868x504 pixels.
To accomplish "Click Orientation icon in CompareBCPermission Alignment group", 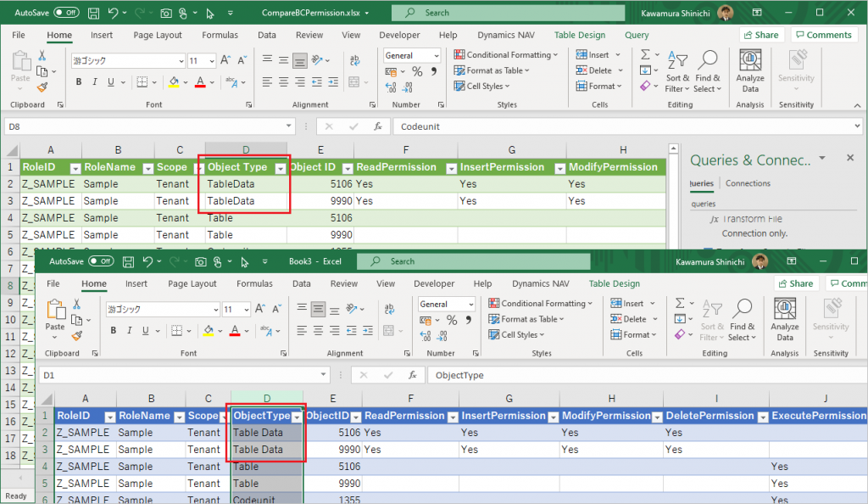I will (317, 59).
